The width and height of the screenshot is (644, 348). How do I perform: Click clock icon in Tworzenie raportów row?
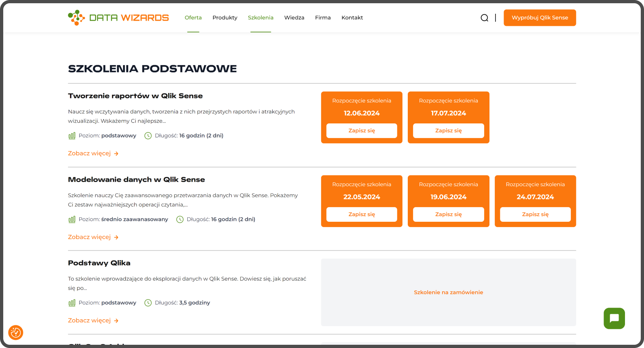click(148, 136)
